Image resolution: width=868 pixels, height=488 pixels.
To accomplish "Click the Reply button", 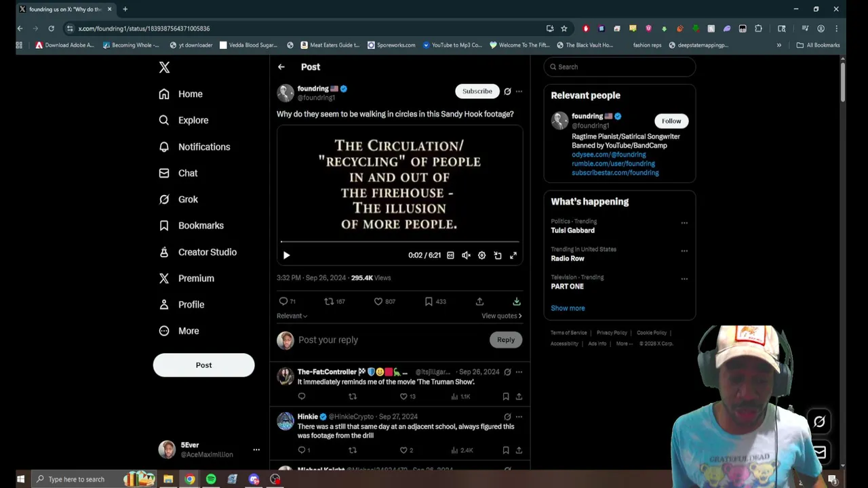I will click(x=506, y=340).
